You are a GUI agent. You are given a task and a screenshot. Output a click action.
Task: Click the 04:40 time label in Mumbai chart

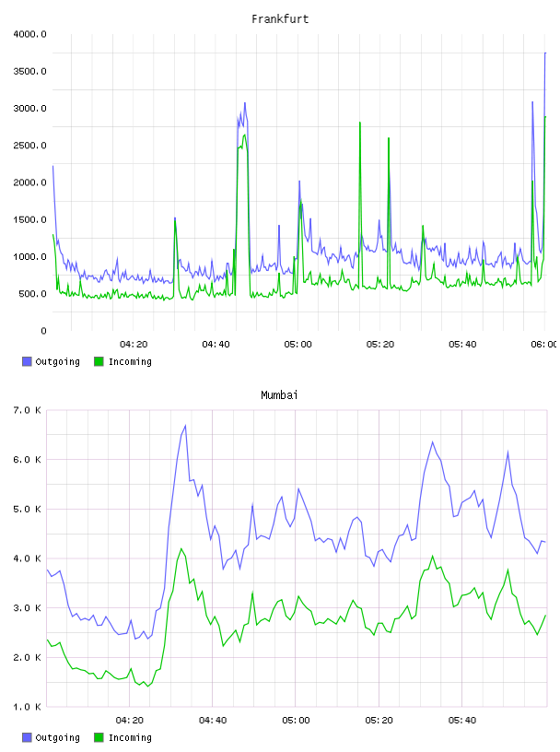tap(213, 721)
